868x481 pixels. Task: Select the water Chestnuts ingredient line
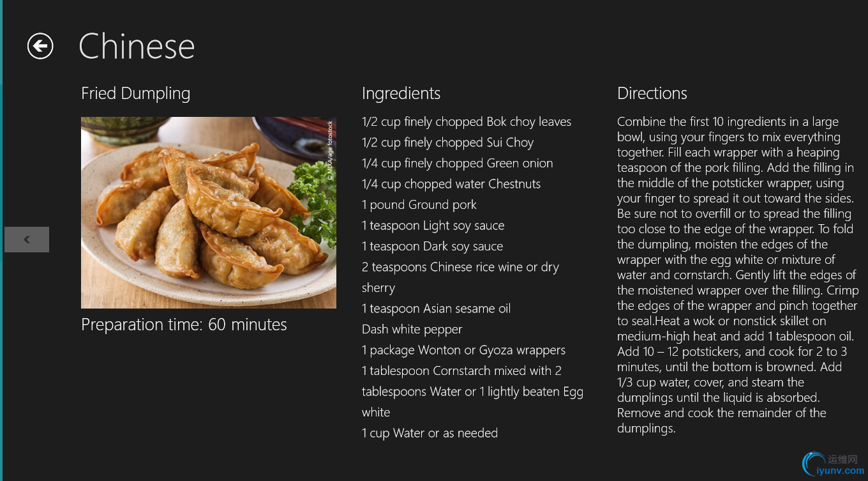pyautogui.click(x=451, y=184)
